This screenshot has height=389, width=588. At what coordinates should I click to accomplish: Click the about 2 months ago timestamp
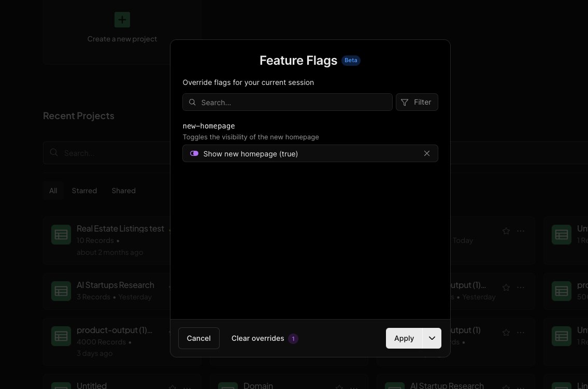[x=110, y=253]
